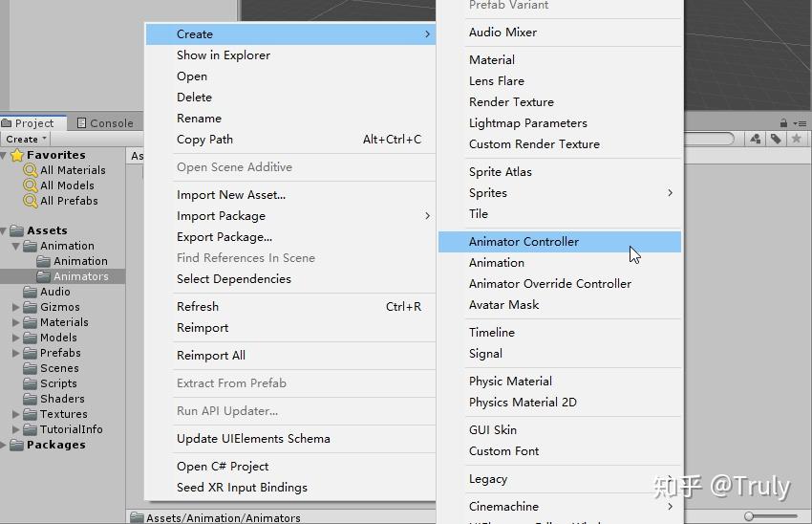Click the Favorites star icon
This screenshot has height=524, width=812.
17,155
